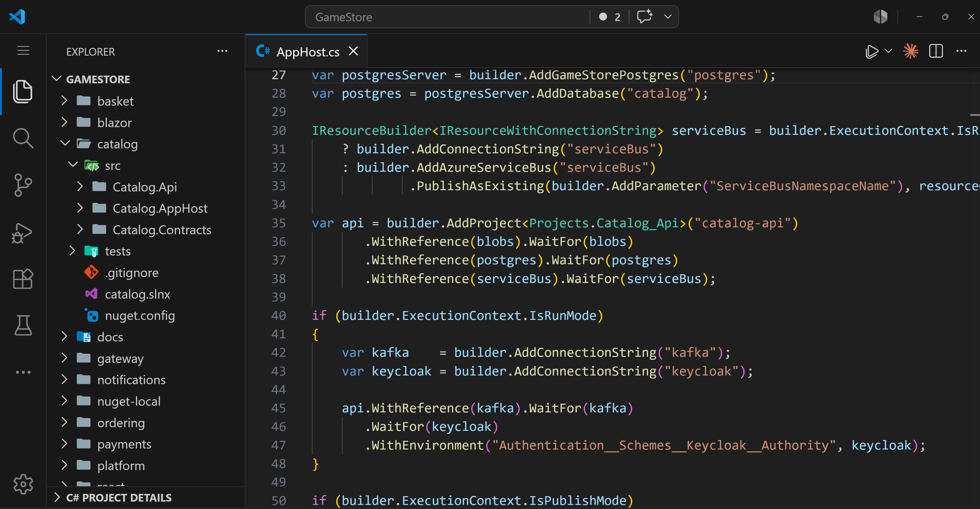The height and width of the screenshot is (509, 980).
Task: Expand the Catalog.Api folder
Action: click(x=145, y=187)
